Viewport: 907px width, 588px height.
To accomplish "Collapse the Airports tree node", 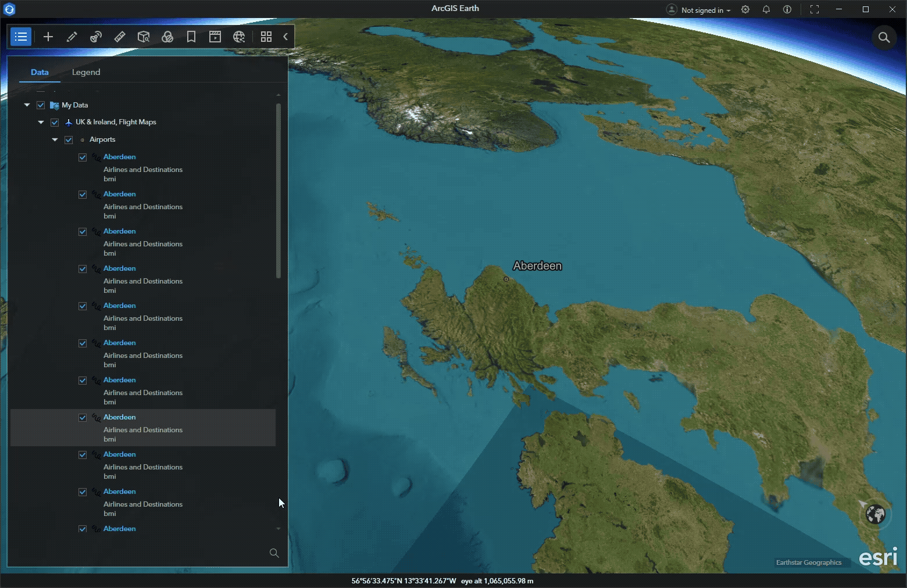I will pos(55,139).
